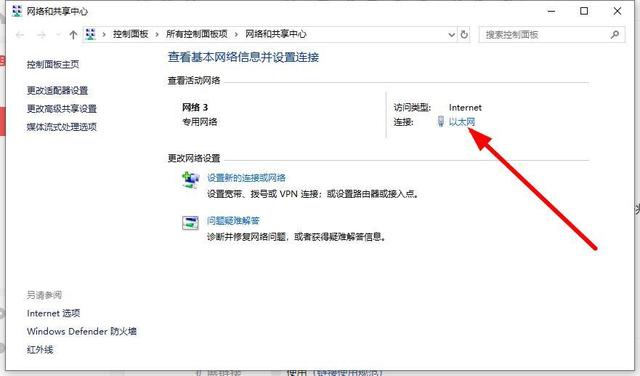Viewport: 640px width, 376px height.
Task: Refresh the control panel page
Action: (x=464, y=35)
